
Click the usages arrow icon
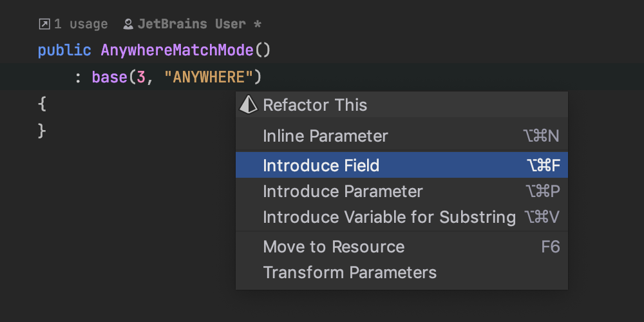pos(44,24)
